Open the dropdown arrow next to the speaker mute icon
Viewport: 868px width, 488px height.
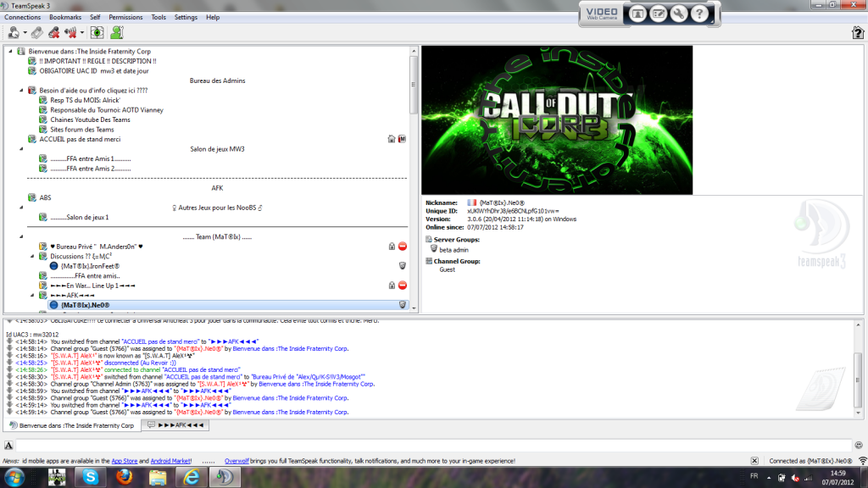click(x=82, y=33)
